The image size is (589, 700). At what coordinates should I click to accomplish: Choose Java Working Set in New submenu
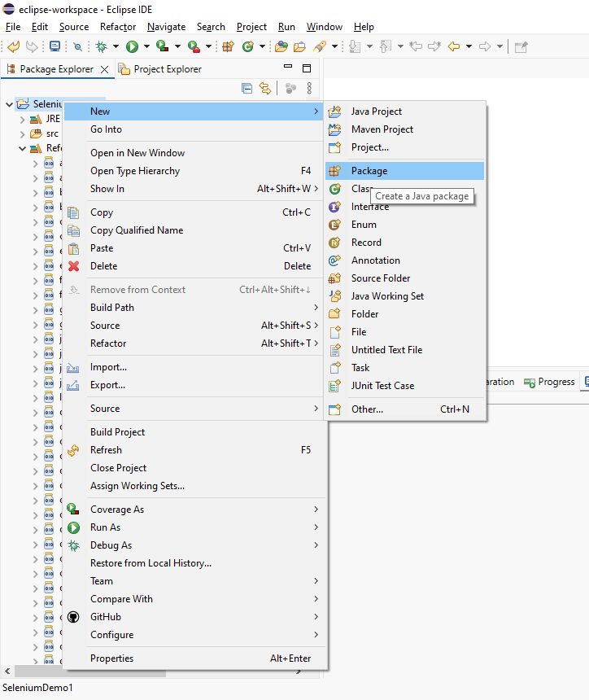pos(404,296)
